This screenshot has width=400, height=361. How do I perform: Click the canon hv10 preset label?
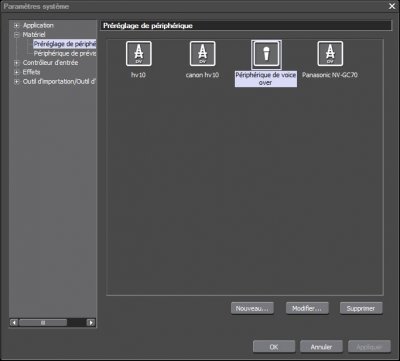(x=202, y=75)
